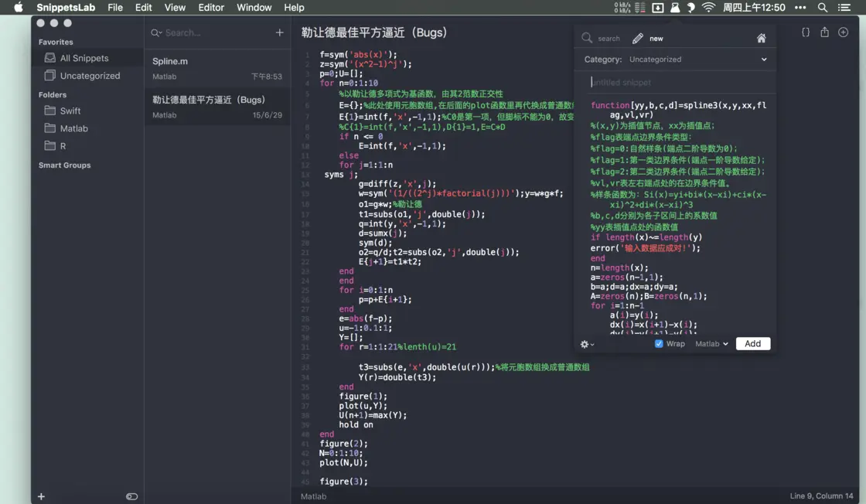Open the Help menu

(294, 7)
